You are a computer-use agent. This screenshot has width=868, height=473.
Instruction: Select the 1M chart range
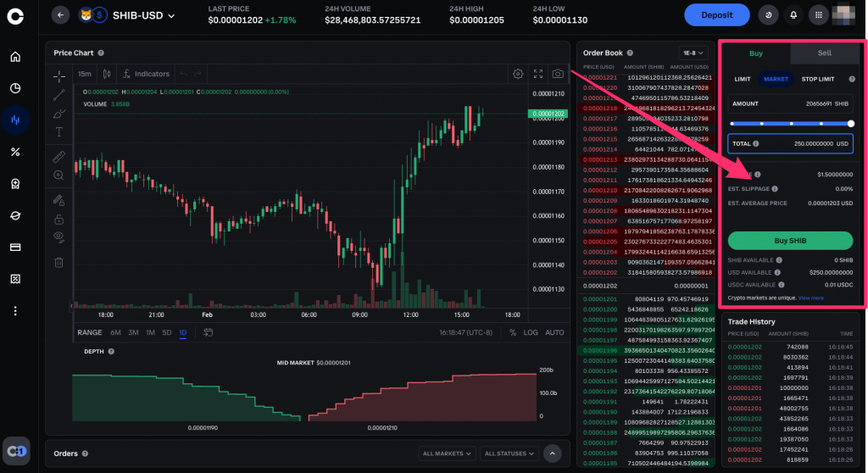pos(151,332)
